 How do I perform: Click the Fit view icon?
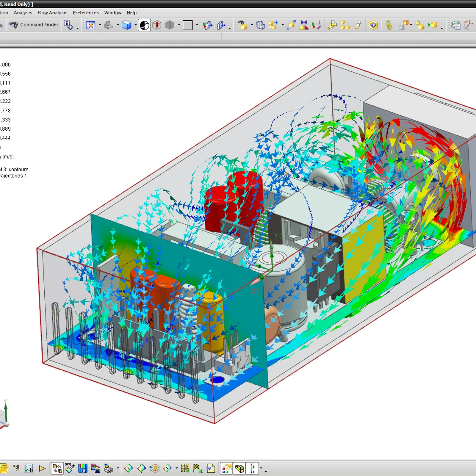point(91,25)
